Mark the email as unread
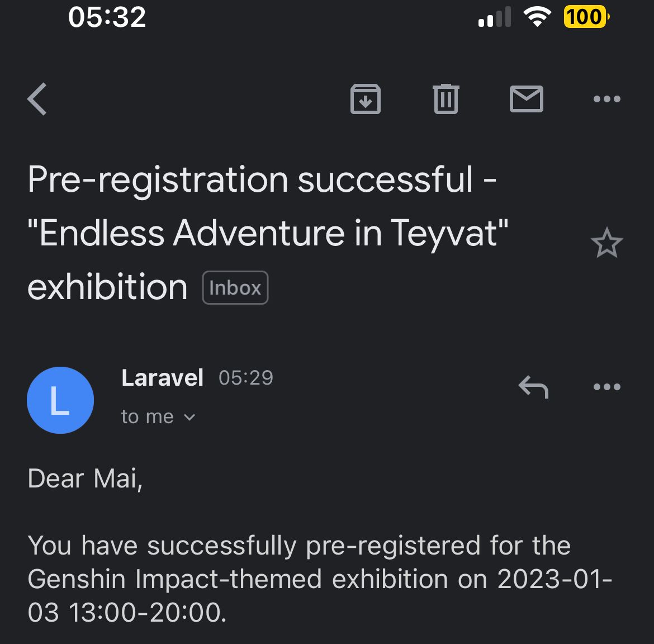 click(x=526, y=99)
